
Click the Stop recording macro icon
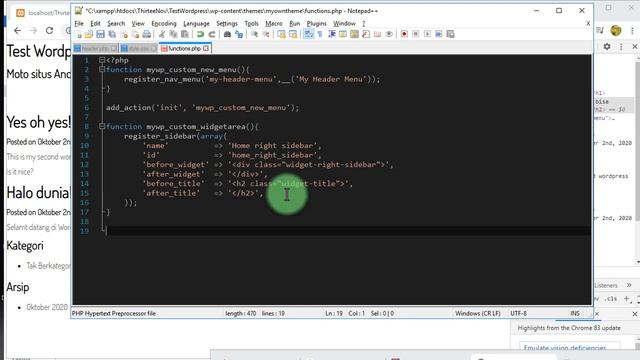click(x=416, y=34)
